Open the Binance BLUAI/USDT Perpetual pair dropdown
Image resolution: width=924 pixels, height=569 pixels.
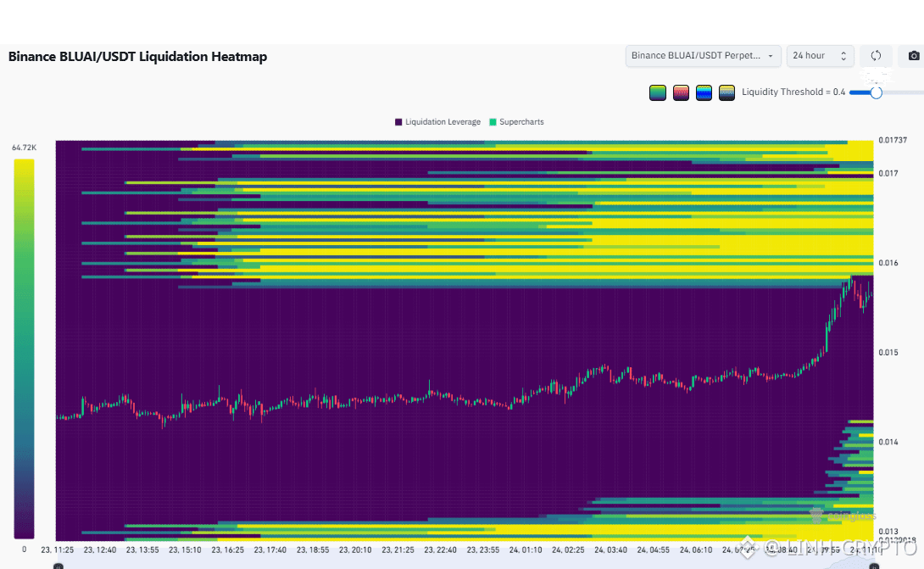[x=703, y=56]
